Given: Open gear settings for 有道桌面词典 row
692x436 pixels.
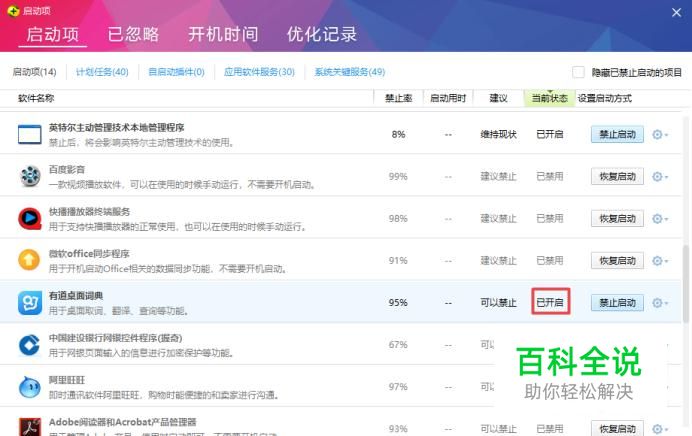Looking at the screenshot, I should (x=660, y=303).
